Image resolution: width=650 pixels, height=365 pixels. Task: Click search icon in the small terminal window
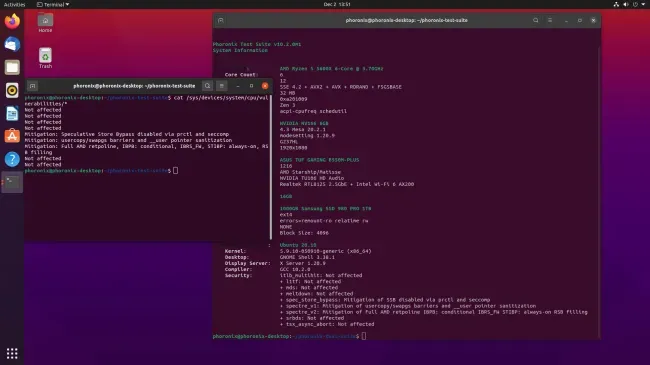point(207,86)
